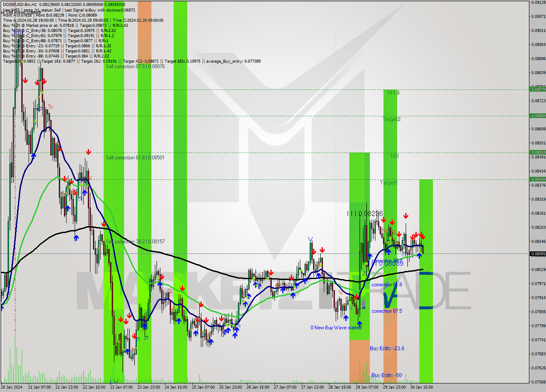Click the 'Sell correction 61.8 | 0.08501' label

click(135, 158)
